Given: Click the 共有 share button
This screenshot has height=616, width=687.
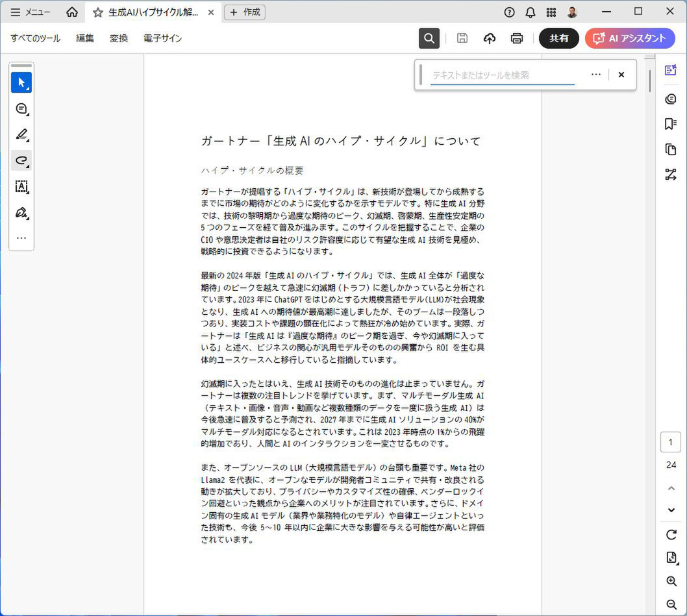Looking at the screenshot, I should pos(558,38).
